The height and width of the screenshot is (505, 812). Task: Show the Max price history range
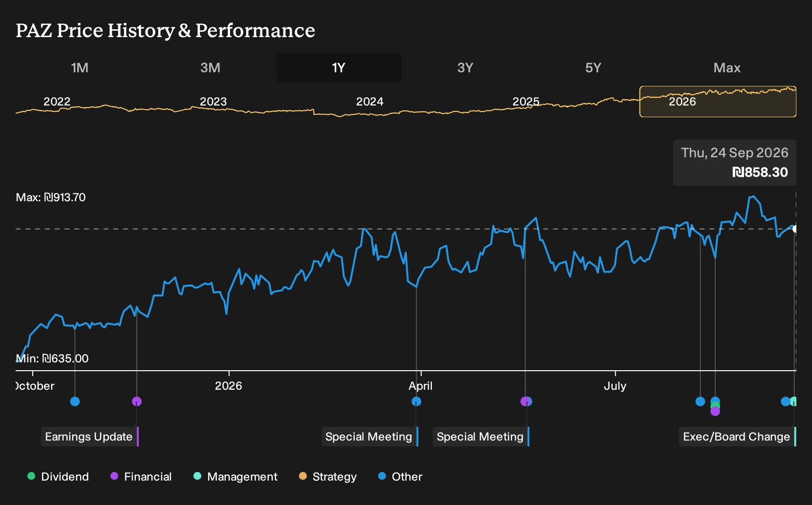click(x=727, y=67)
